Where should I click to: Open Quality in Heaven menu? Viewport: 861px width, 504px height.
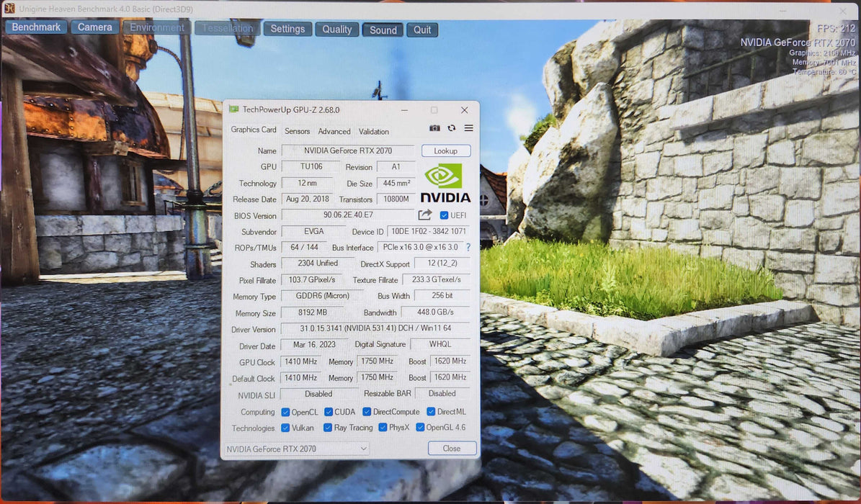(x=336, y=30)
